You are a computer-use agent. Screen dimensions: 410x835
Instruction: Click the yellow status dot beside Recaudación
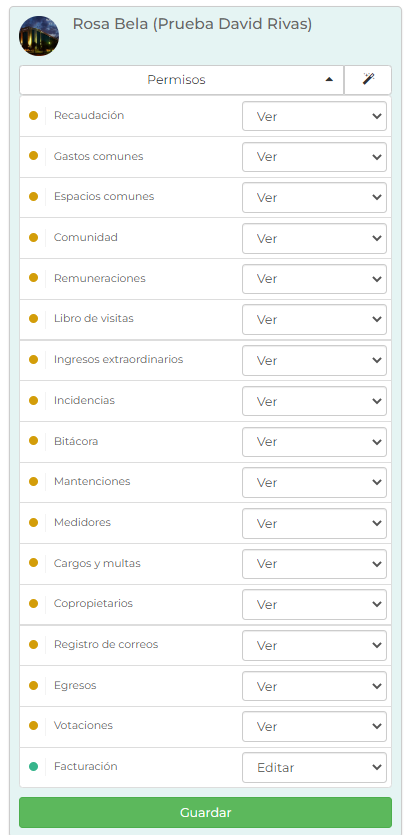(x=33, y=115)
